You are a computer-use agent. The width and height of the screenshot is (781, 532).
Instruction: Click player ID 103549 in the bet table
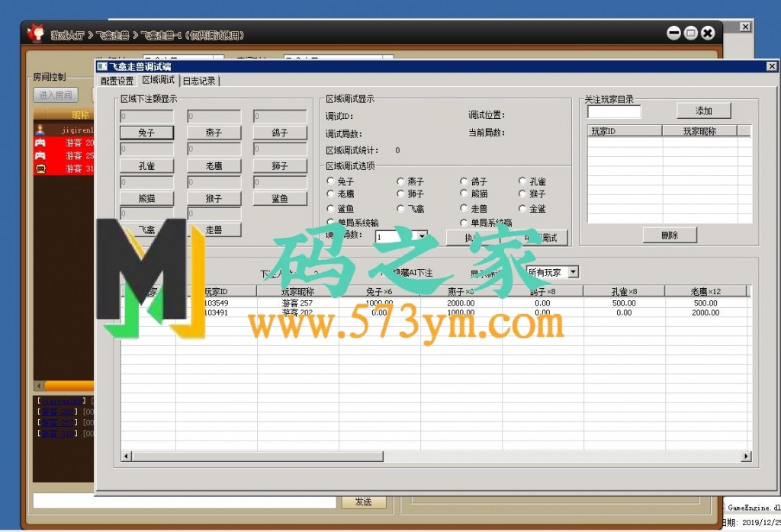(x=216, y=303)
